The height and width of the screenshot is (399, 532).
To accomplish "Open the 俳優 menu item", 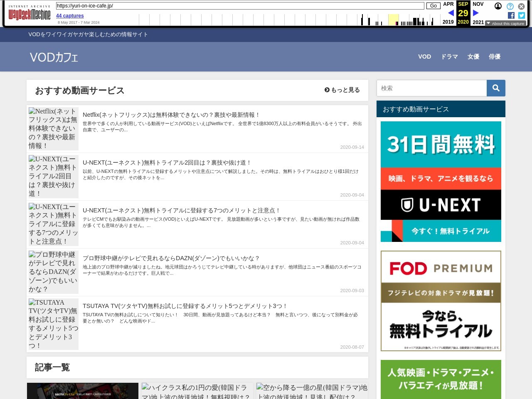I will [495, 57].
